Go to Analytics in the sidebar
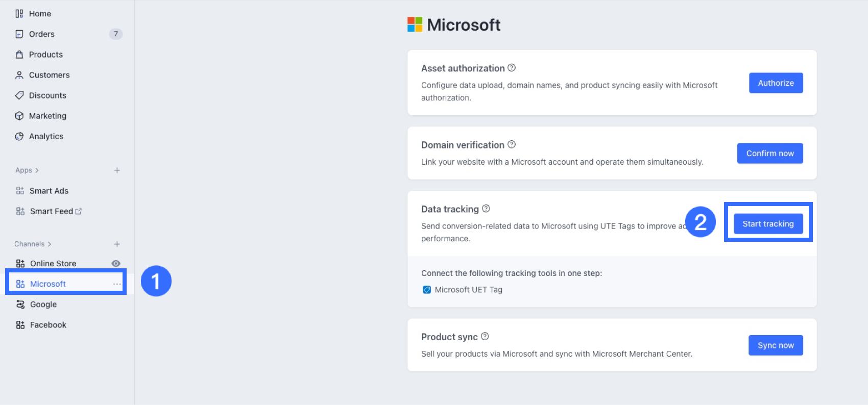This screenshot has width=868, height=405. click(x=46, y=136)
